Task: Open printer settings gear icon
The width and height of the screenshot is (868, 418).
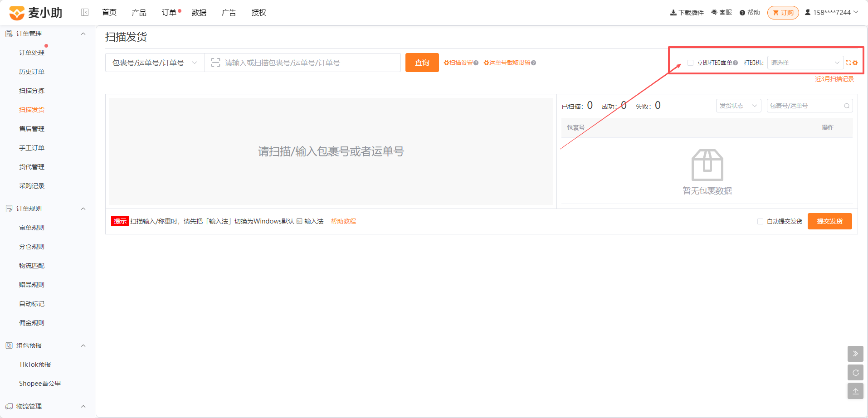Action: coord(855,63)
